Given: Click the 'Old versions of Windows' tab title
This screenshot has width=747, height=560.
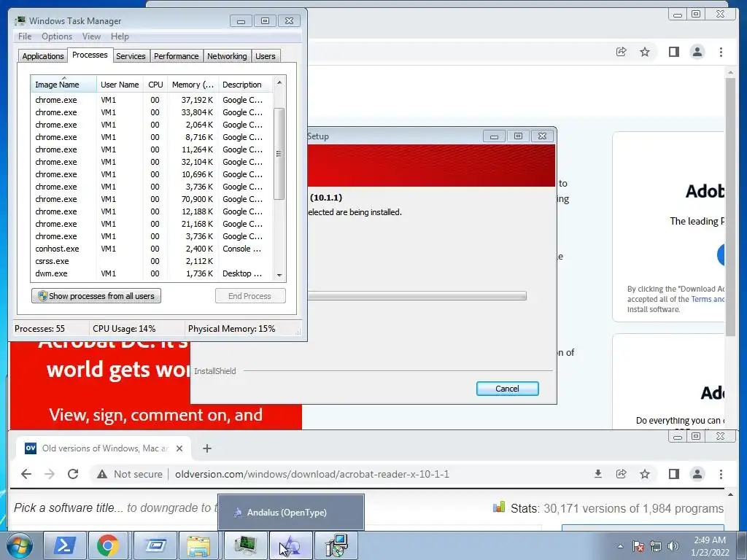Looking at the screenshot, I should [x=105, y=448].
